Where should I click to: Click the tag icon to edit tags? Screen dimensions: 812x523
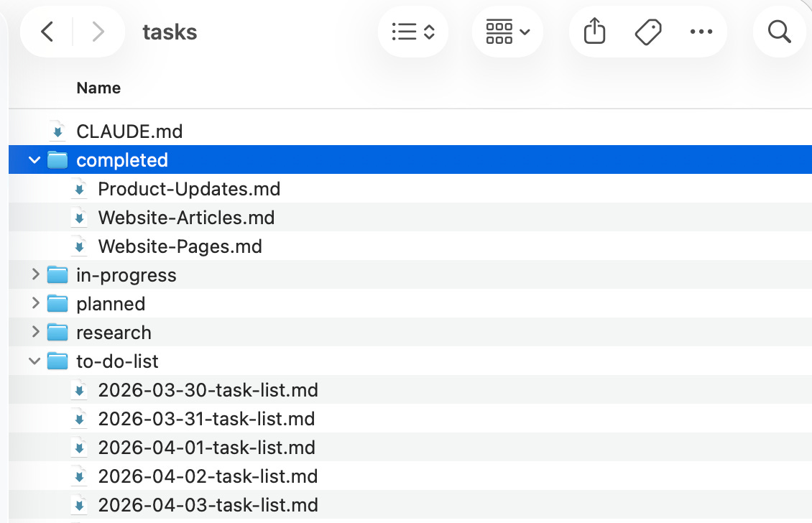[648, 32]
